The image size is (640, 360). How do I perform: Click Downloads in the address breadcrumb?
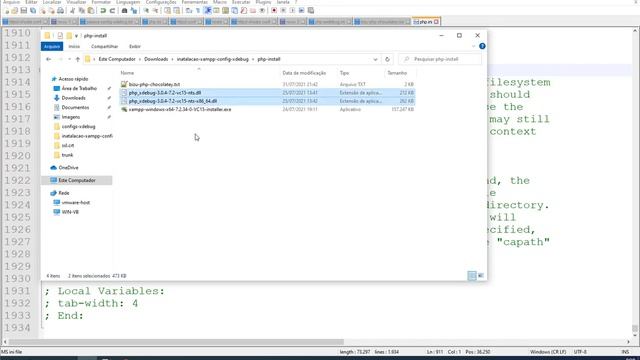click(156, 59)
